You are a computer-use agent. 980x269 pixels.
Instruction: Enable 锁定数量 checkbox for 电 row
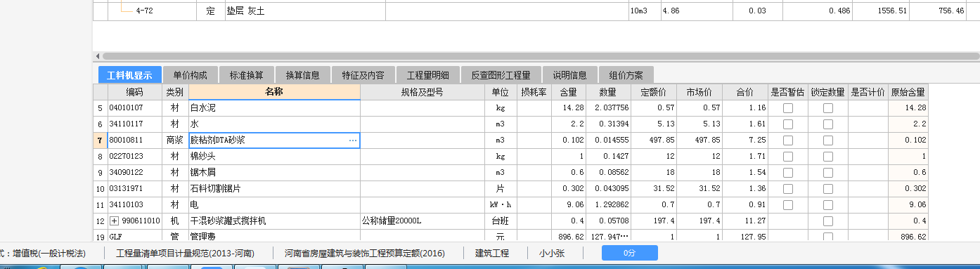828,205
